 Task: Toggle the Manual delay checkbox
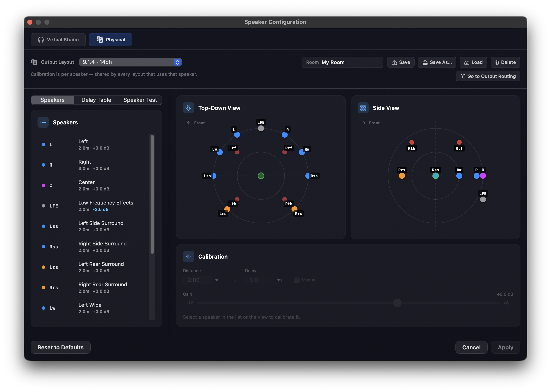[x=296, y=280]
